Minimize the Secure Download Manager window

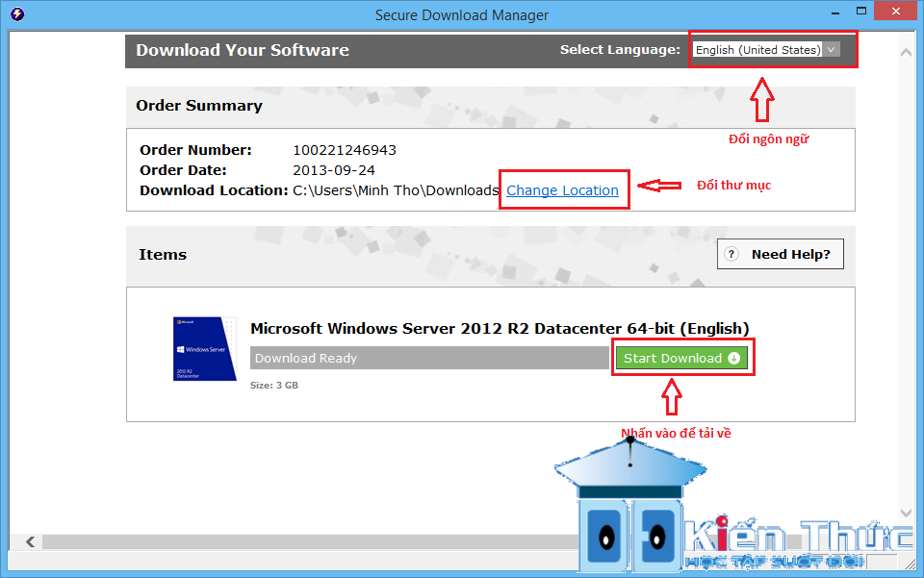[x=835, y=13]
